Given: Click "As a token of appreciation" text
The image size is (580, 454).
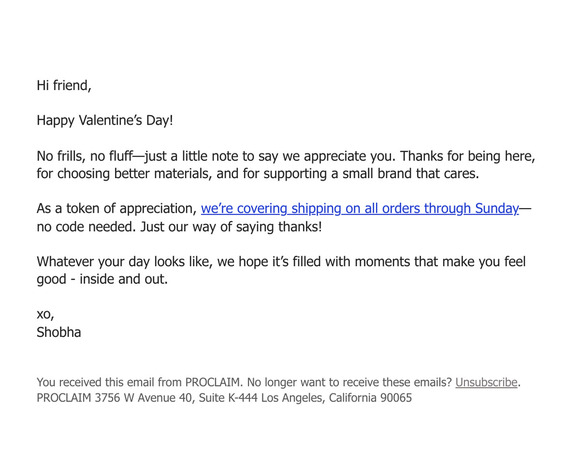Looking at the screenshot, I should pos(117,209).
